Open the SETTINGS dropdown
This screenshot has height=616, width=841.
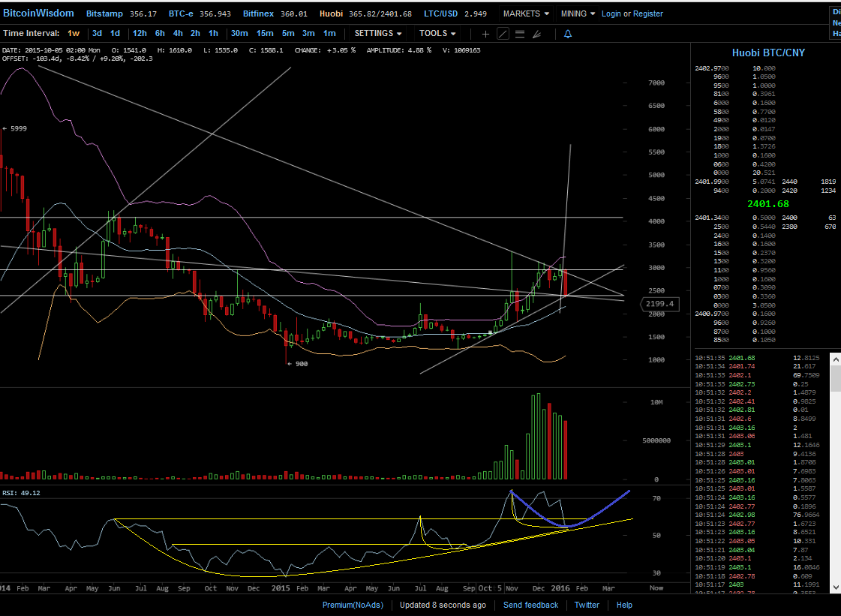(x=377, y=33)
